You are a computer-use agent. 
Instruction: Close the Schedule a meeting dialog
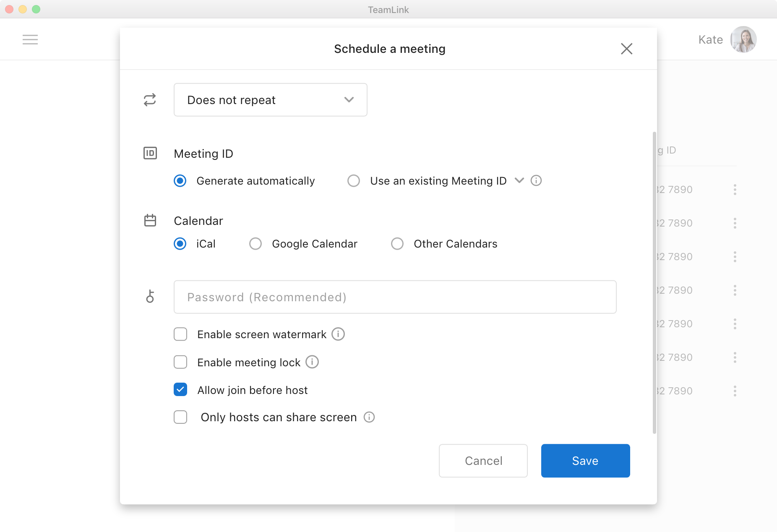coord(626,49)
